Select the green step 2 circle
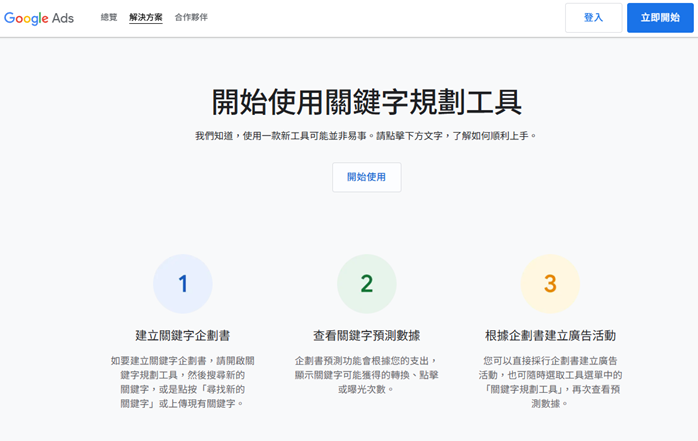The width and height of the screenshot is (698, 441). coord(366,284)
